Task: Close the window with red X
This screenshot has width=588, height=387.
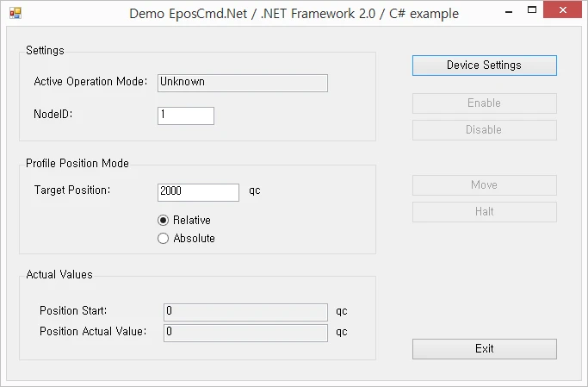Action: pos(562,9)
